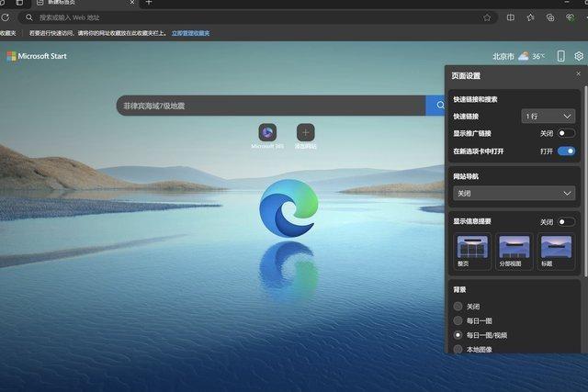
Task: Expand the 网站导航 dropdown set to 关闭
Action: click(514, 194)
